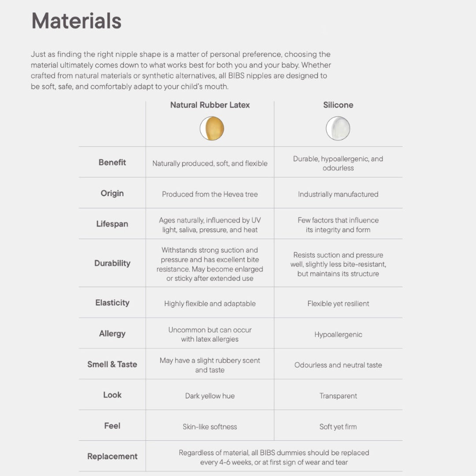Click the "Industrially manufactured" cell
The height and width of the screenshot is (476, 476).
click(338, 194)
